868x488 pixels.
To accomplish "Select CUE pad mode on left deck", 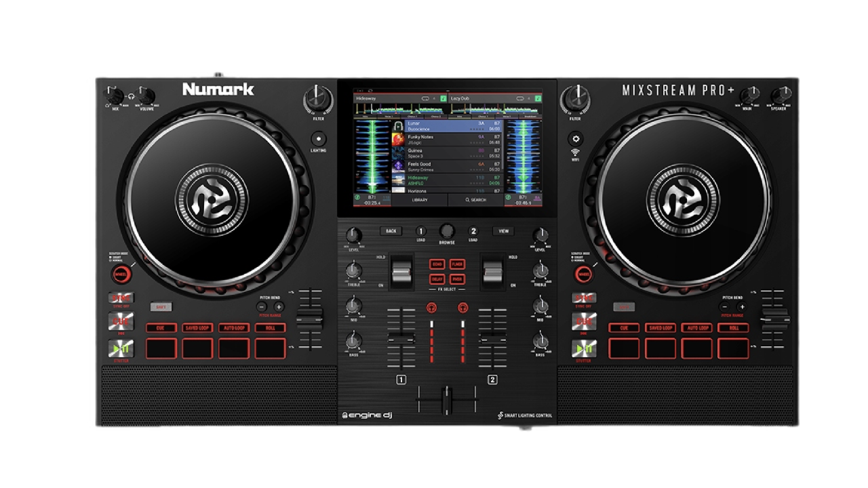I will (x=161, y=328).
